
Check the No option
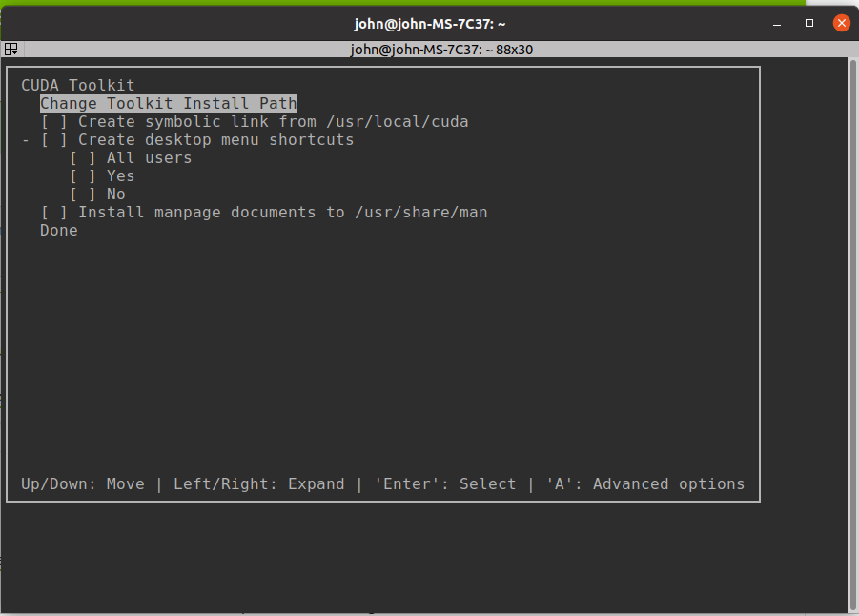[x=83, y=195]
